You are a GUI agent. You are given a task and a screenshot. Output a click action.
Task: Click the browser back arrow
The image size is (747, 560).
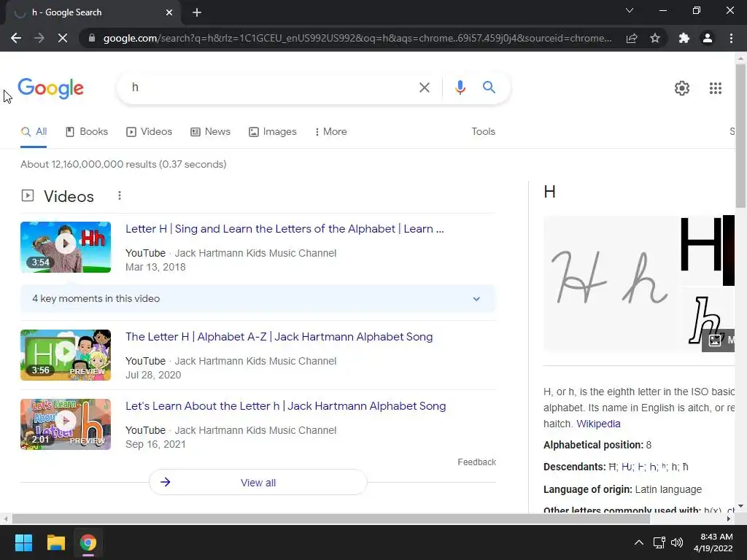coord(16,38)
